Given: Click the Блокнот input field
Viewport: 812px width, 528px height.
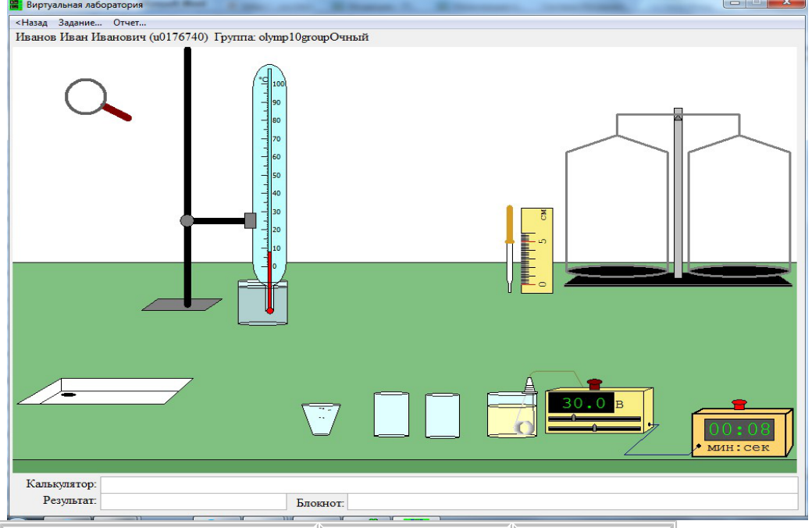Looking at the screenshot, I should (573, 501).
